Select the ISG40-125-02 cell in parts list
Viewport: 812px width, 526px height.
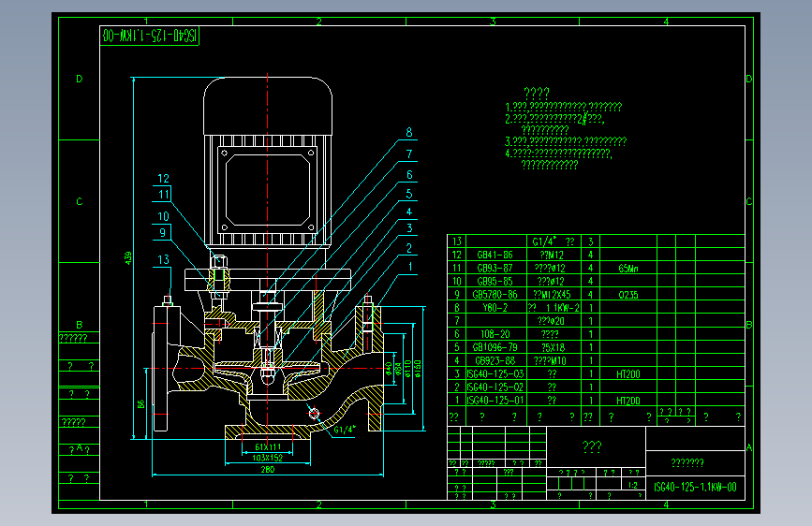tap(495, 387)
